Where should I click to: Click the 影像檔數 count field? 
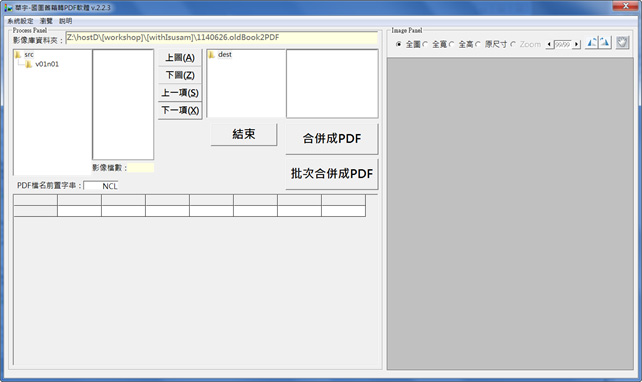141,167
